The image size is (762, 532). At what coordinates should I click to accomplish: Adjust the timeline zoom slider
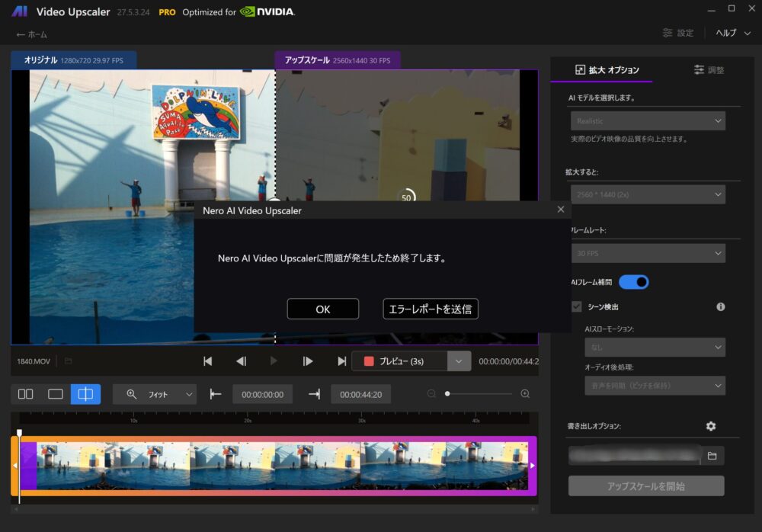click(x=447, y=393)
